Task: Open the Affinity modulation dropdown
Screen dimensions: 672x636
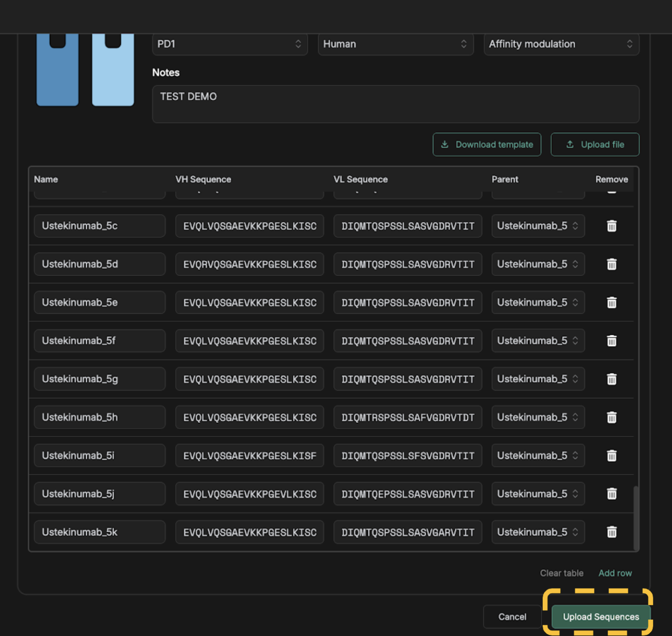Action: pos(561,44)
